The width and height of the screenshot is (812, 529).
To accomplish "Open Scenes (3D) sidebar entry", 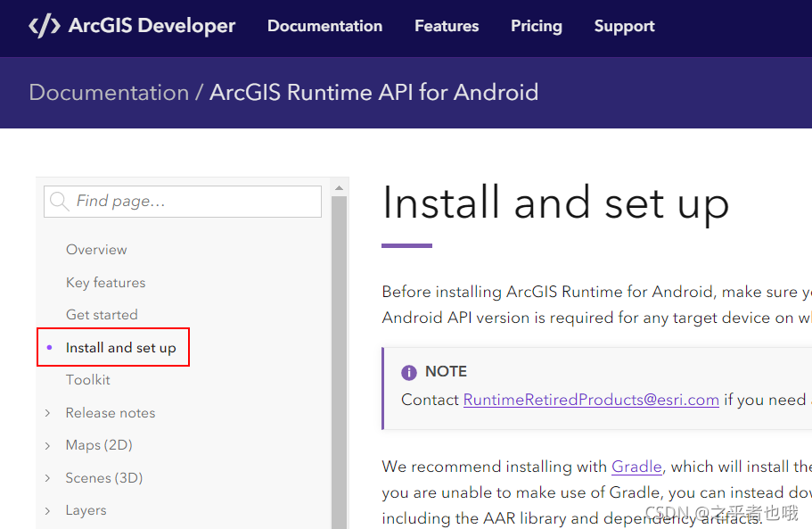I will pyautogui.click(x=104, y=478).
